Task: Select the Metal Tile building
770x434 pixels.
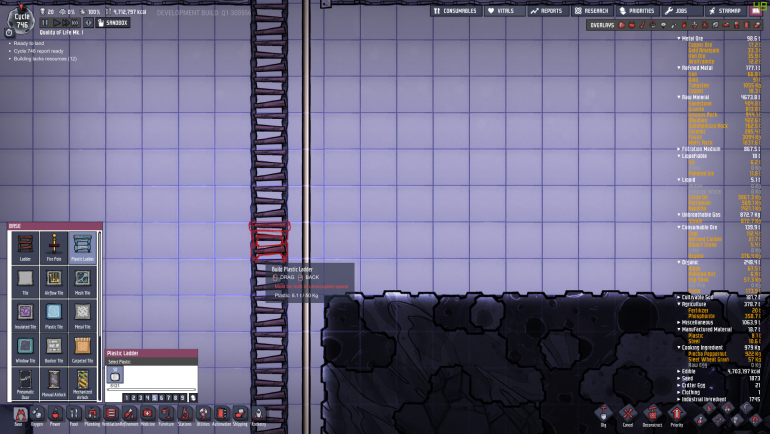Action: coord(82,316)
